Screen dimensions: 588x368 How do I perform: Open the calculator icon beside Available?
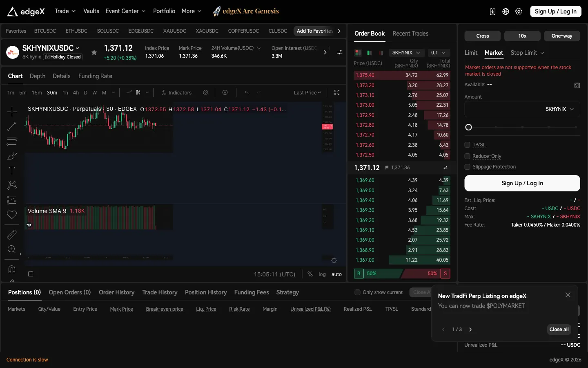click(577, 85)
